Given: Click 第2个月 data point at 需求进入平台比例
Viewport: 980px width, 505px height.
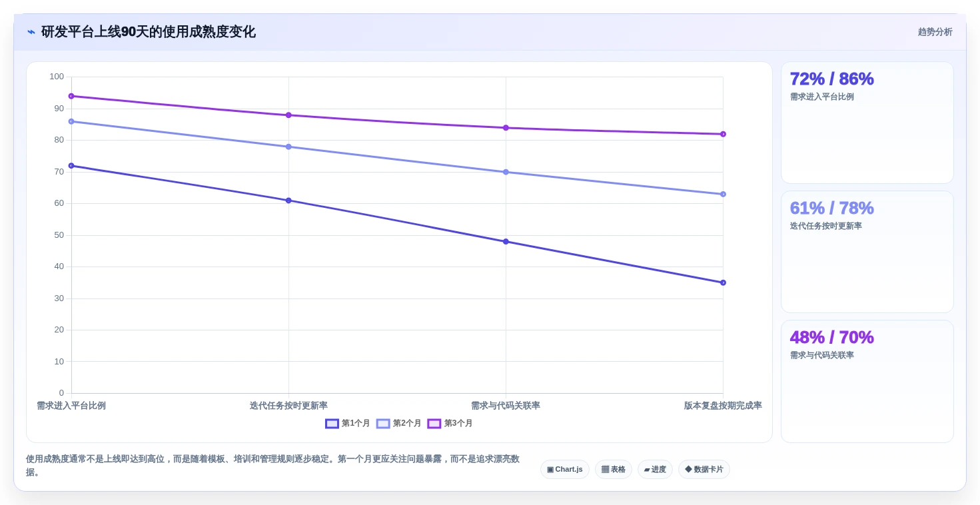Looking at the screenshot, I should pos(71,121).
